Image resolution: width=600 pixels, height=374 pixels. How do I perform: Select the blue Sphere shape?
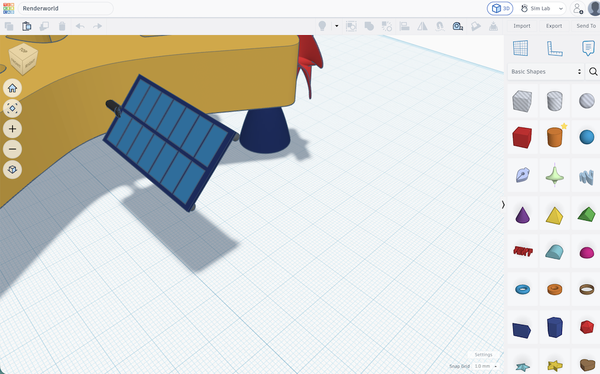587,137
